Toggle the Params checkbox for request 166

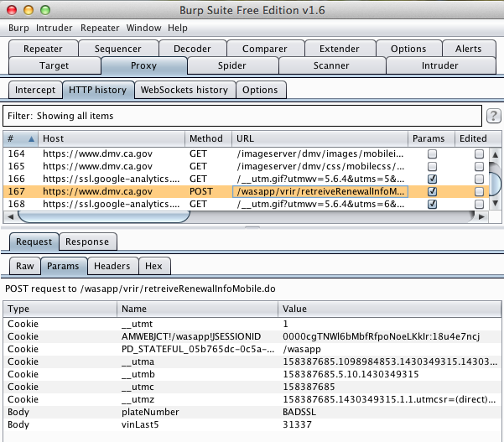pos(432,179)
